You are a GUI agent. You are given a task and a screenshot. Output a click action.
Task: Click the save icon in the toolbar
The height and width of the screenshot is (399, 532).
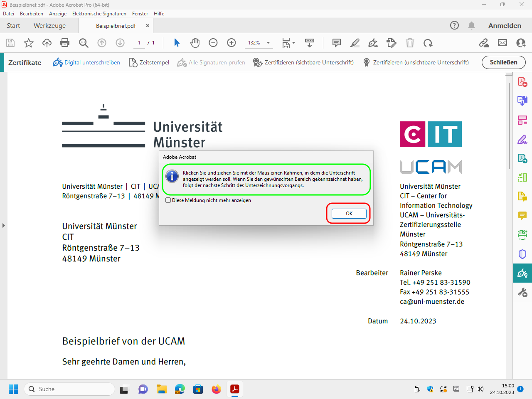point(11,43)
